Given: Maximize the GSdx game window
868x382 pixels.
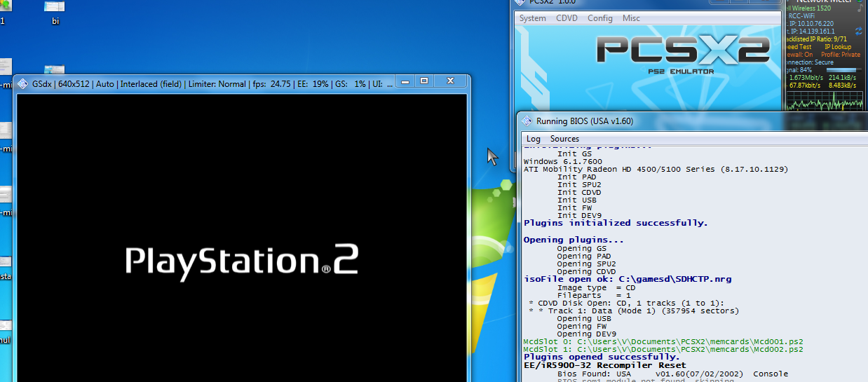Looking at the screenshot, I should click(x=424, y=82).
